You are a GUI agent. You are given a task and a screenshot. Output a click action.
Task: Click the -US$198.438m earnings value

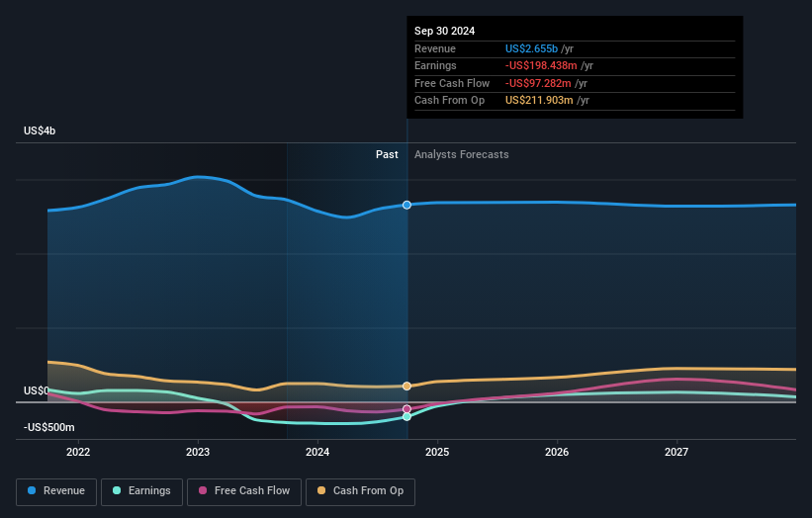click(541, 65)
